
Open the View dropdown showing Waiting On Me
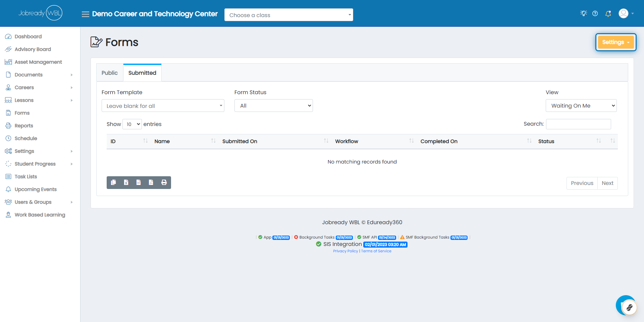click(581, 106)
